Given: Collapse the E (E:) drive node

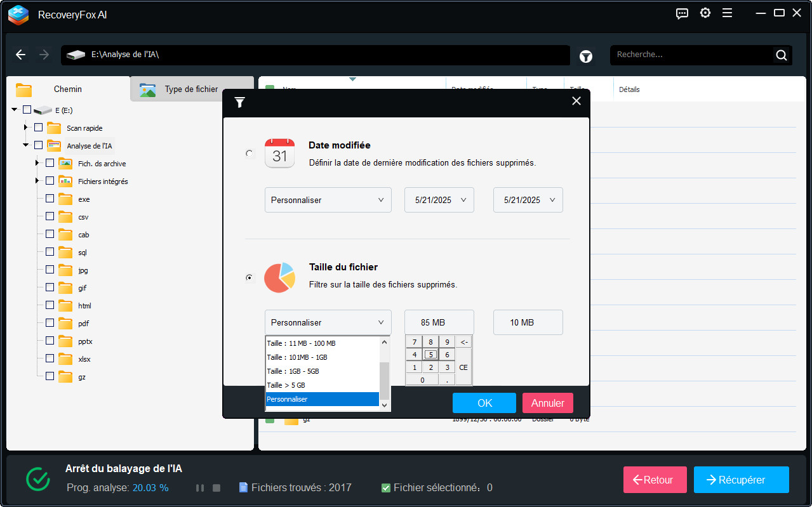Looking at the screenshot, I should 15,110.
